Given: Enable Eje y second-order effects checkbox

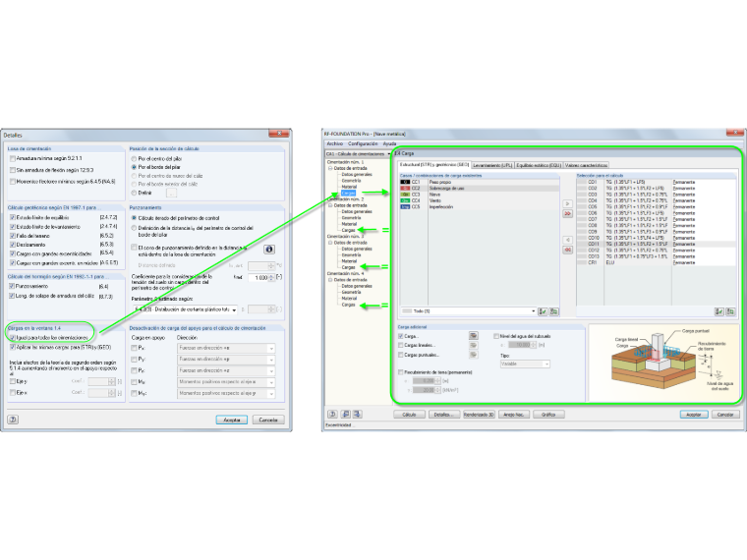Looking at the screenshot, I should click(13, 381).
